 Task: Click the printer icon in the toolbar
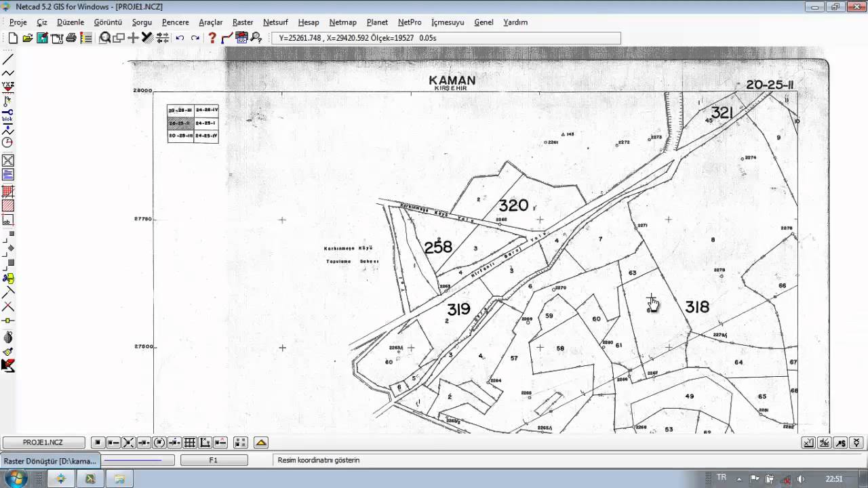[71, 39]
